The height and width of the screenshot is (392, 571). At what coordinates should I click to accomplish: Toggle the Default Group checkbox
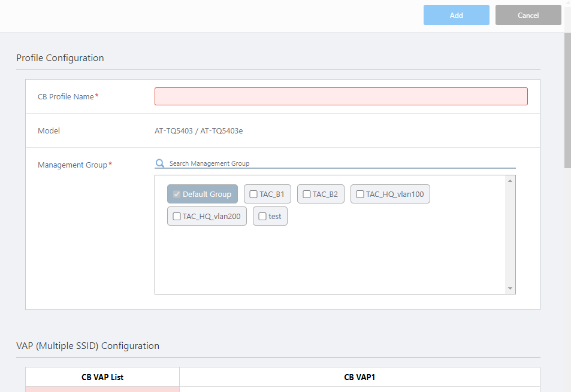coord(176,194)
